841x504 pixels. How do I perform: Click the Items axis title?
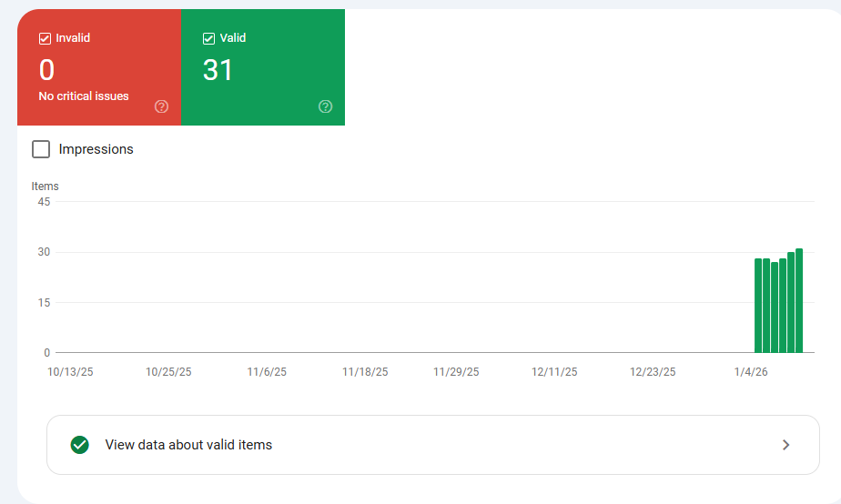tap(46, 186)
